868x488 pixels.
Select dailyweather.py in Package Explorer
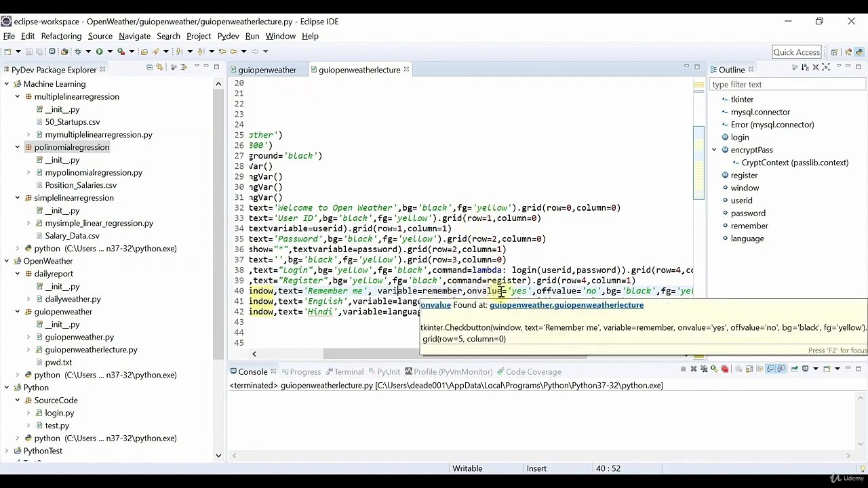point(73,299)
